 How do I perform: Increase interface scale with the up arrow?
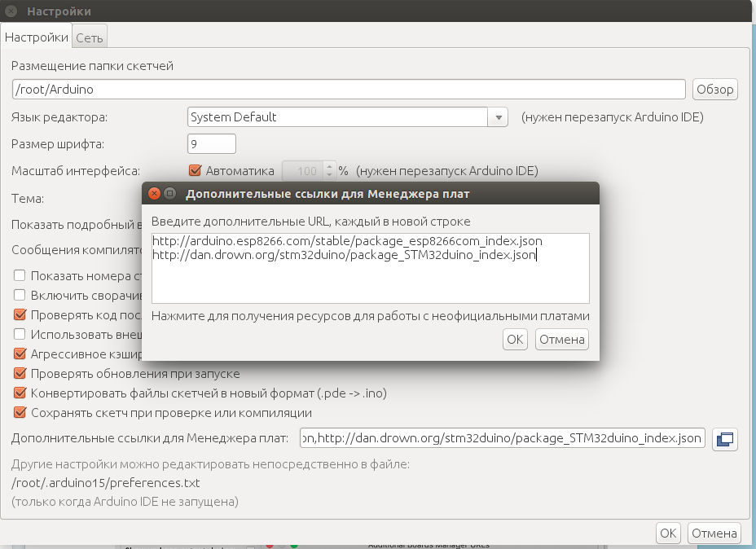click(x=329, y=167)
